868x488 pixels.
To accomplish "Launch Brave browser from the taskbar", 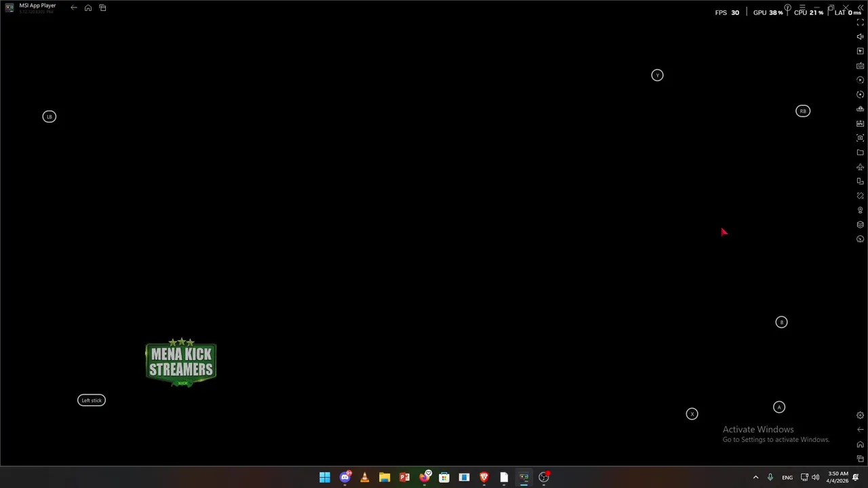I will [484, 477].
